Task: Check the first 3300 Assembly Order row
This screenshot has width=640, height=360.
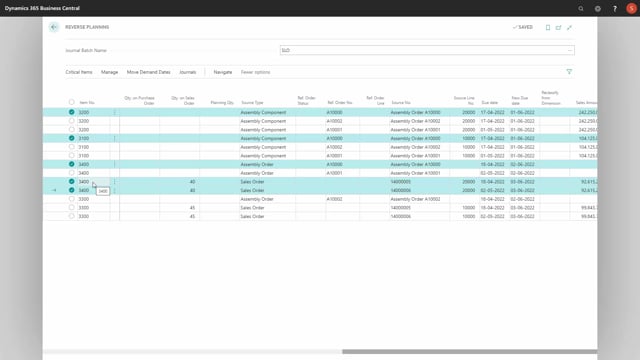Action: 71,199
